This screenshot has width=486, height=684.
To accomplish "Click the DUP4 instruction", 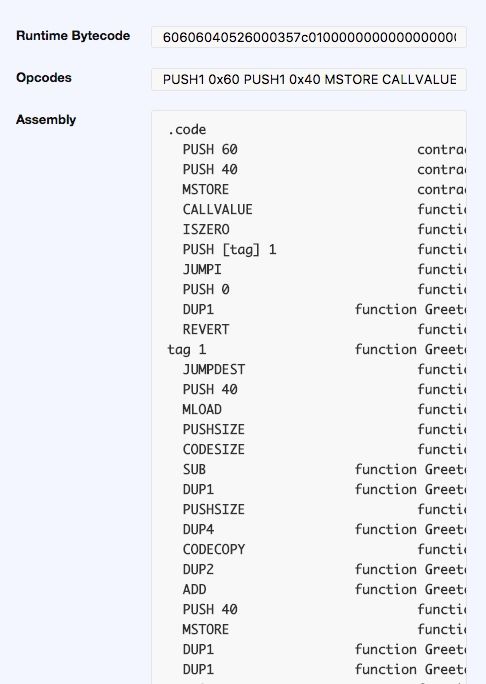I will click(198, 529).
